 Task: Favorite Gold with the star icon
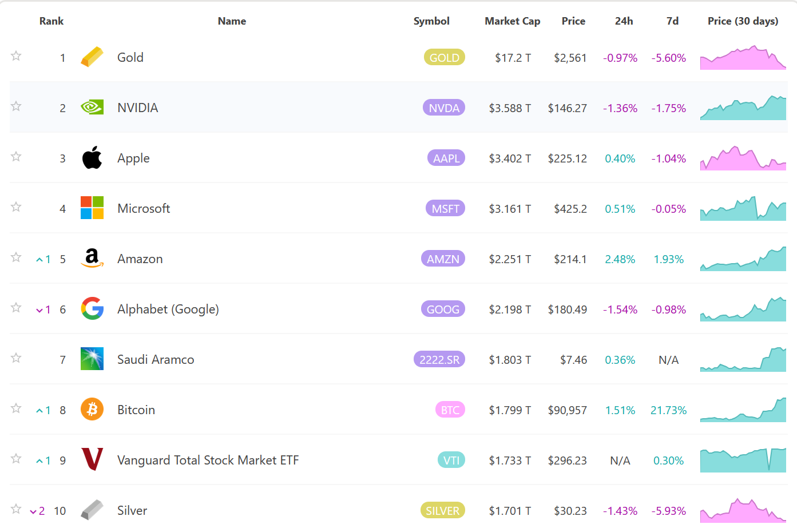click(16, 55)
